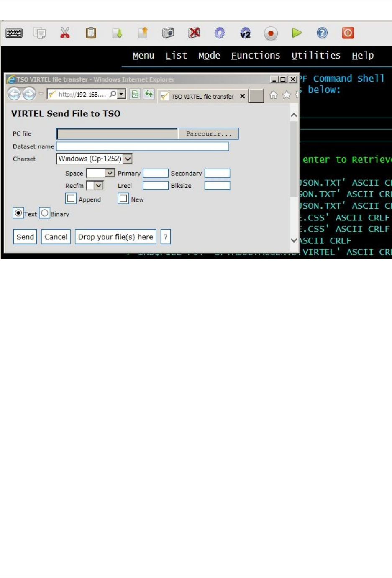Click the scrollbar down arrow in transfer window

[294, 240]
